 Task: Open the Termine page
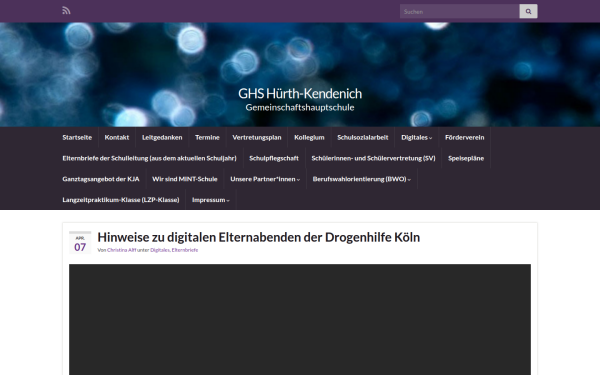click(207, 137)
